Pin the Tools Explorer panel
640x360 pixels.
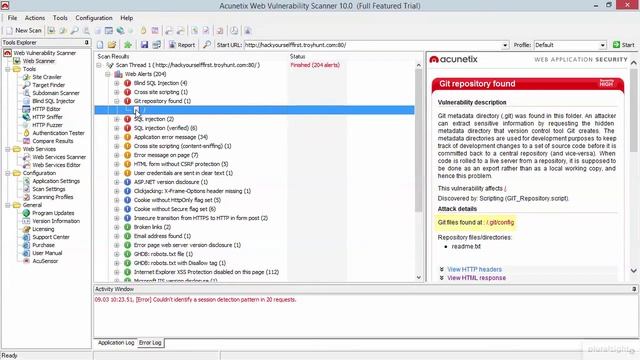[x=87, y=42]
